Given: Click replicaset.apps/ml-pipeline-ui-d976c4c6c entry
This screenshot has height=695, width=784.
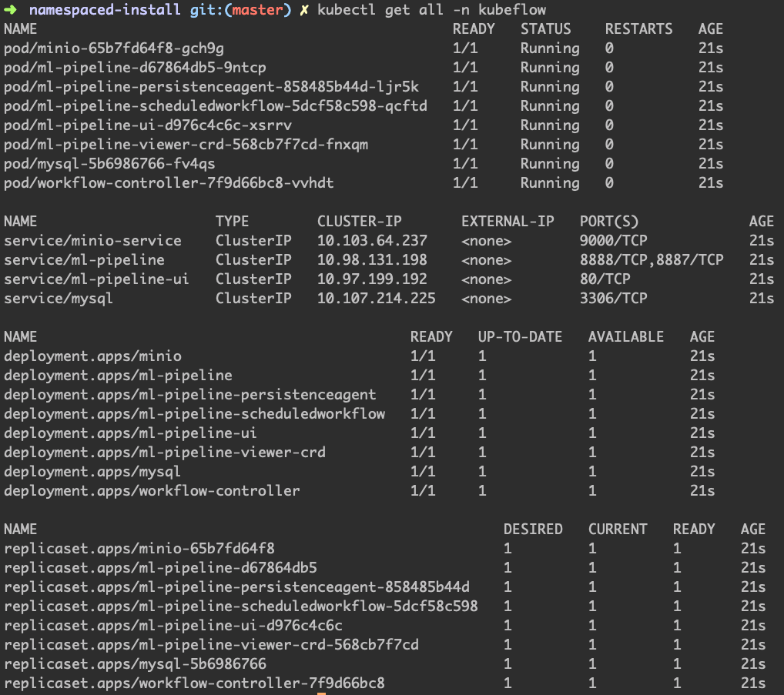Looking at the screenshot, I should 173,626.
